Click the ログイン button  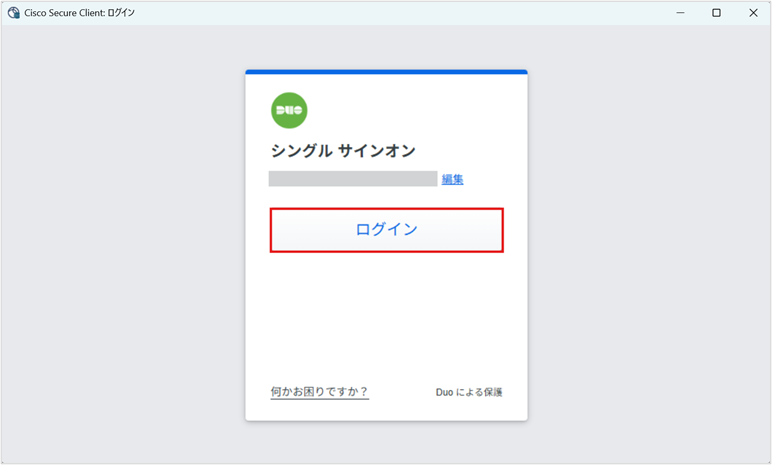point(386,230)
